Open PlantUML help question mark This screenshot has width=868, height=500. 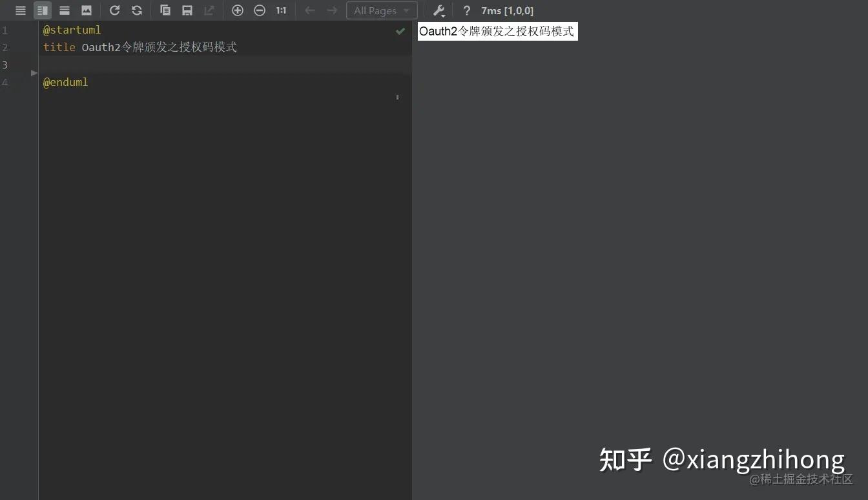point(466,10)
